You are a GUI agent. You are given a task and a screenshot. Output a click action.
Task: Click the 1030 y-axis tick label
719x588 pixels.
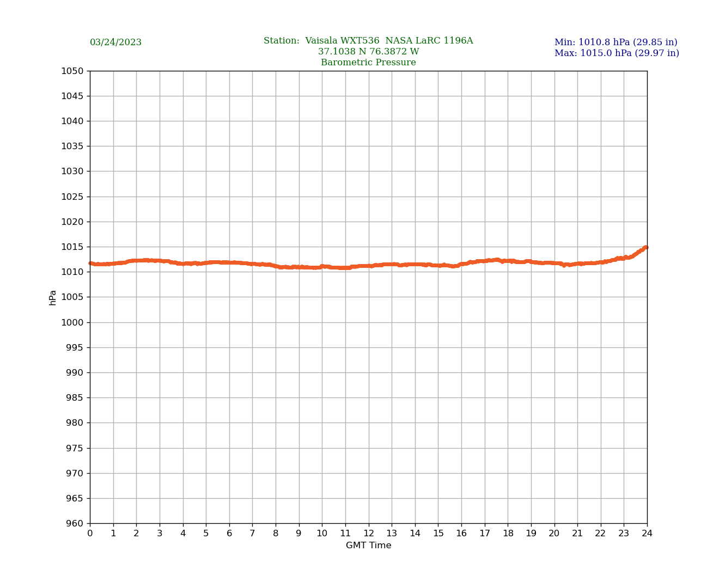72,171
